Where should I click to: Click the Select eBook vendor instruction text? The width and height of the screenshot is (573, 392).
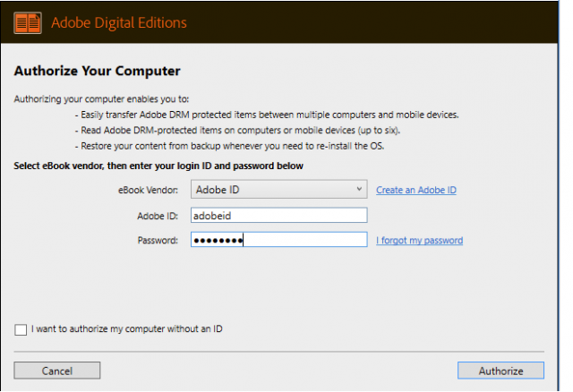pyautogui.click(x=158, y=166)
